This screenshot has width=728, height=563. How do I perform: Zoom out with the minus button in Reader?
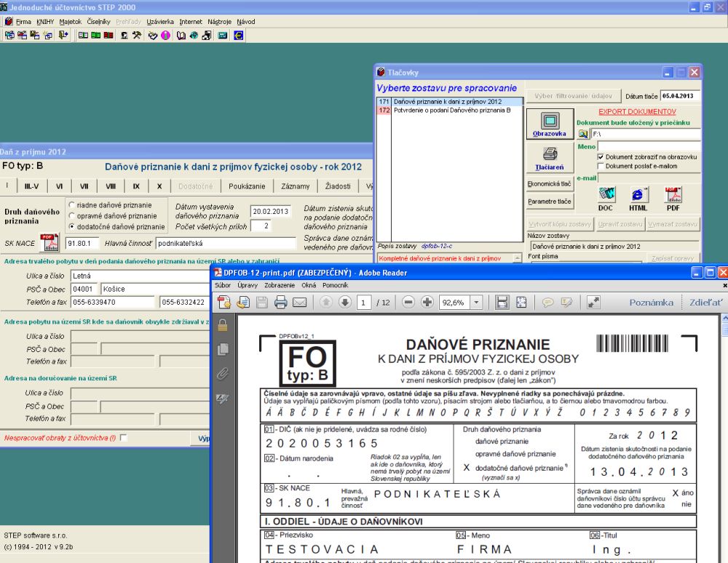click(408, 303)
